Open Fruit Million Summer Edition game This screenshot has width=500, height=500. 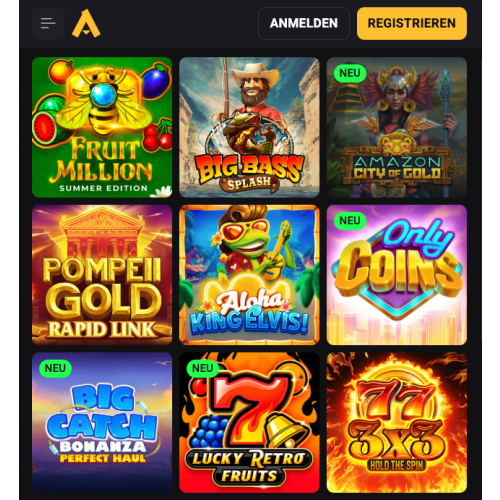point(102,127)
